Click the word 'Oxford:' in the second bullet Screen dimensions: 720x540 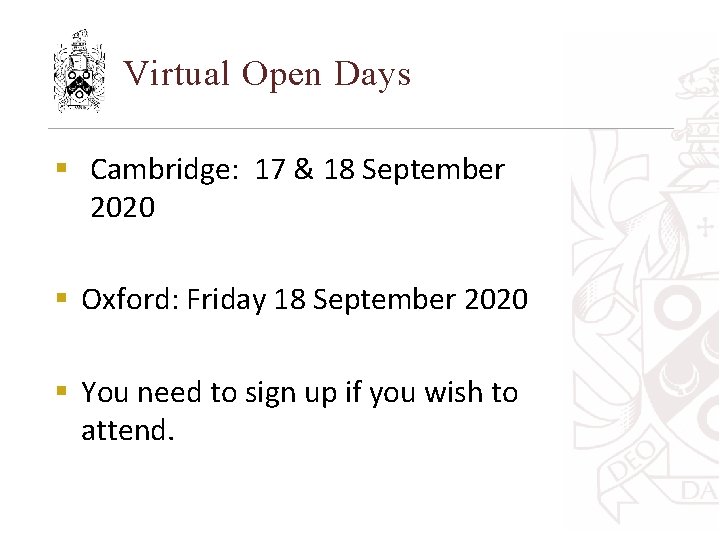130,299
